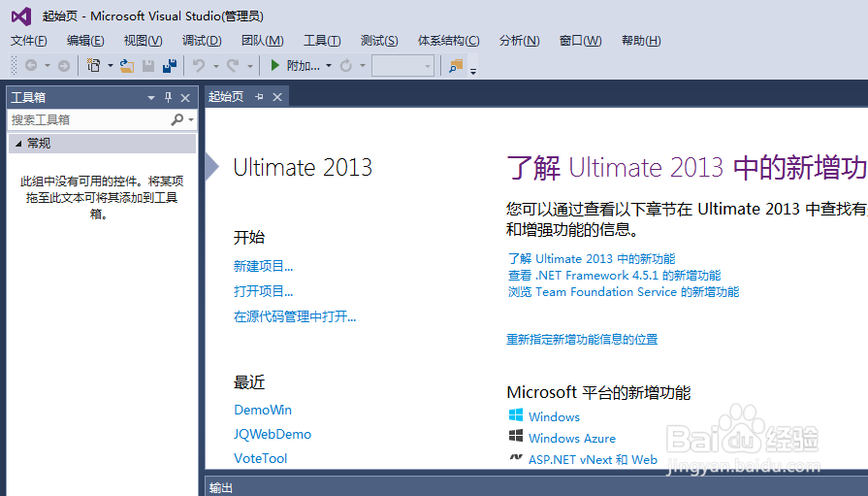Screen dimensions: 868x496
Task: Open recent project DemoWin
Action: coord(263,410)
